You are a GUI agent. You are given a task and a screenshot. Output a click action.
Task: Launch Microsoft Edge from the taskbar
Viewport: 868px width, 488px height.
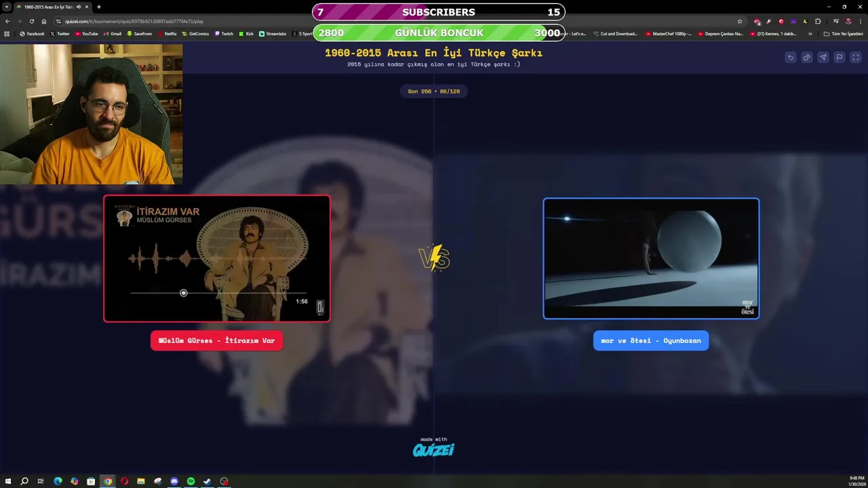[x=58, y=481]
